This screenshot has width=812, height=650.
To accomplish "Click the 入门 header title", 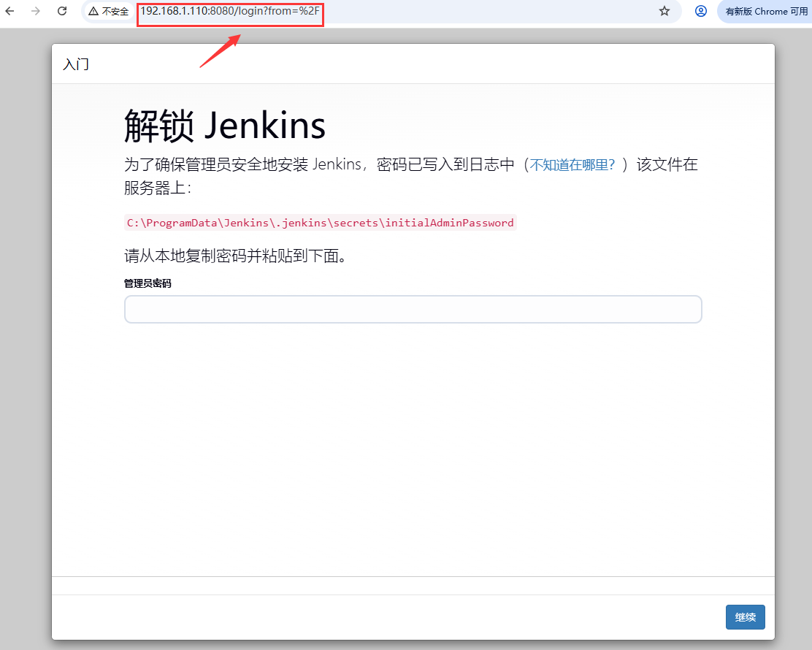I will (76, 64).
